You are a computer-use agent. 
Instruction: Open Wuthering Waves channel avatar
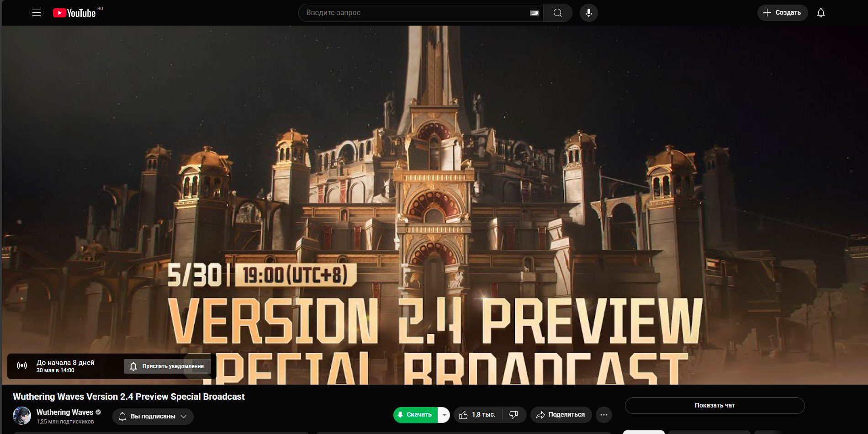click(x=22, y=416)
